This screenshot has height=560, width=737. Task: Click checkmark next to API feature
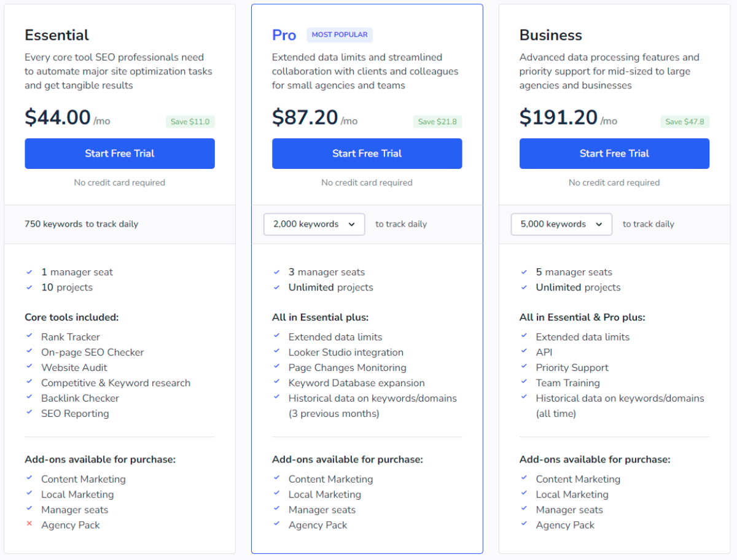coord(524,351)
